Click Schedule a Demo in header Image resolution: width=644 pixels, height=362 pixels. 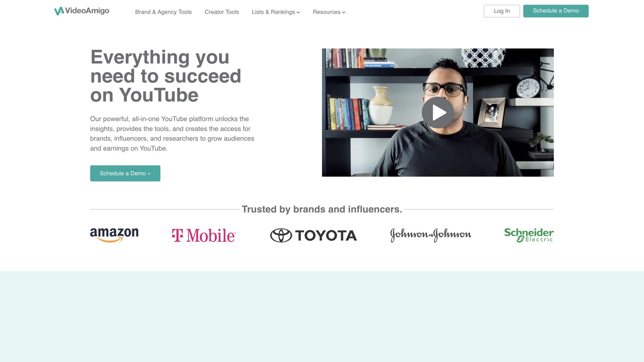pyautogui.click(x=556, y=11)
